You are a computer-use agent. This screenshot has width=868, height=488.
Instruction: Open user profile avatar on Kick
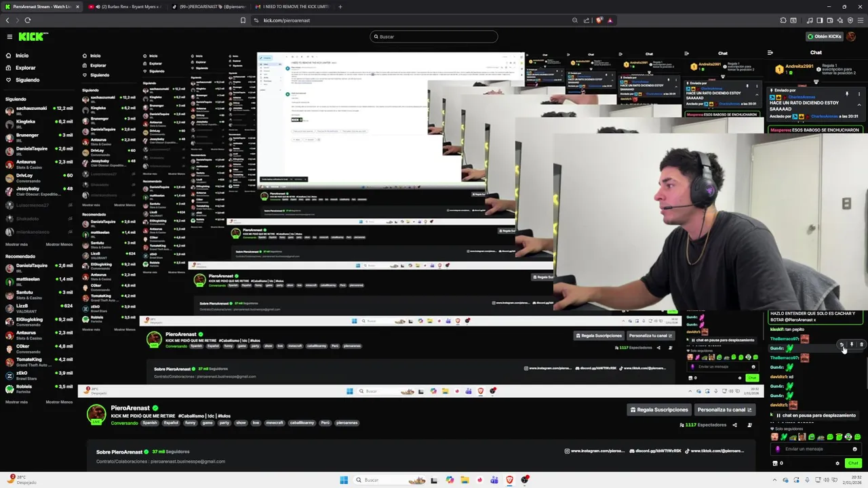(x=851, y=37)
